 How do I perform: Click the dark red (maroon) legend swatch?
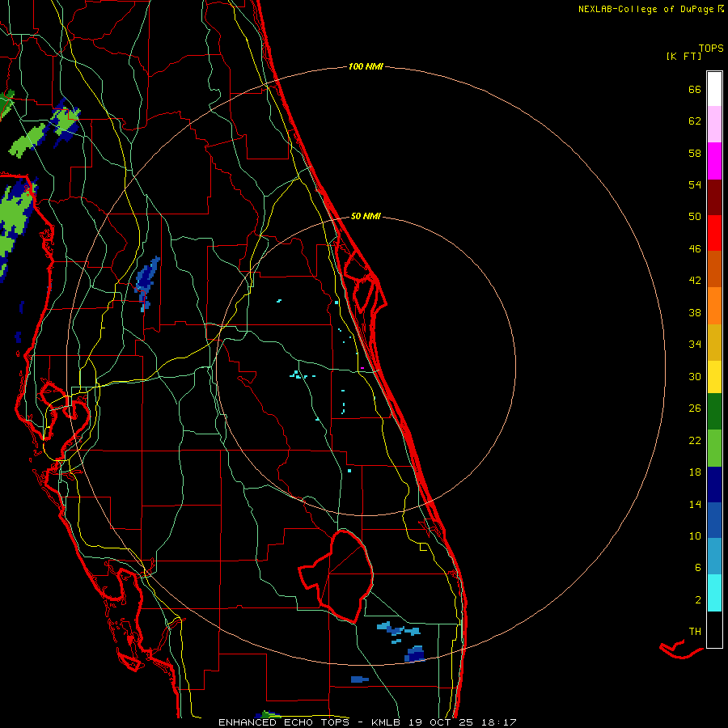pos(714,197)
